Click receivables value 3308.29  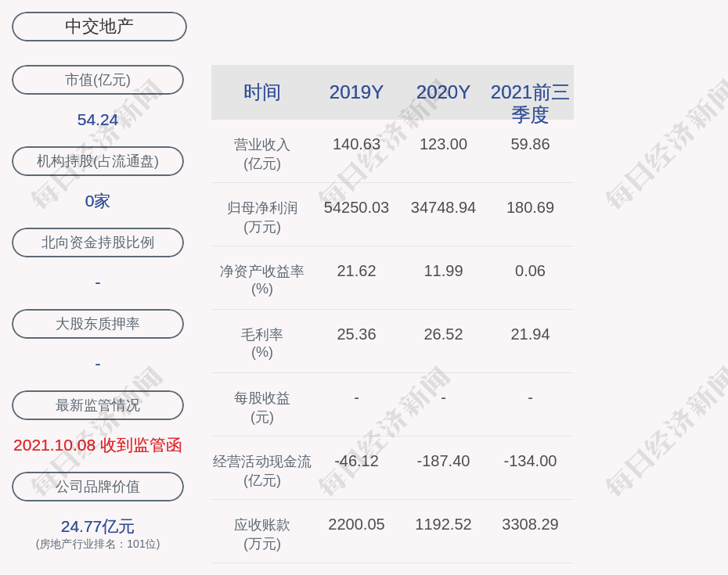coord(530,524)
